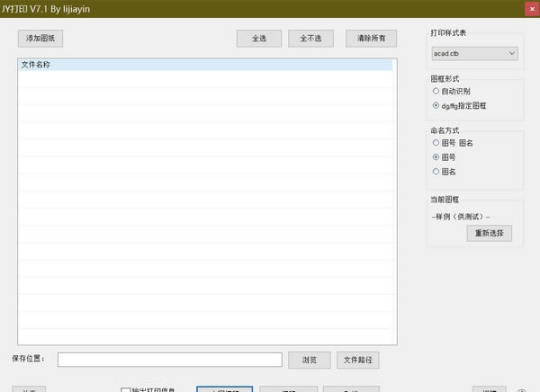Open the 浏览 browse button
Viewport: 540px width, 392px height.
(310, 360)
